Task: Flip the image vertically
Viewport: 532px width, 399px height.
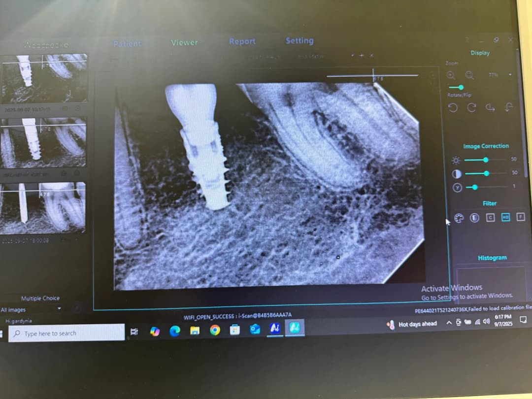Action: coord(509,107)
